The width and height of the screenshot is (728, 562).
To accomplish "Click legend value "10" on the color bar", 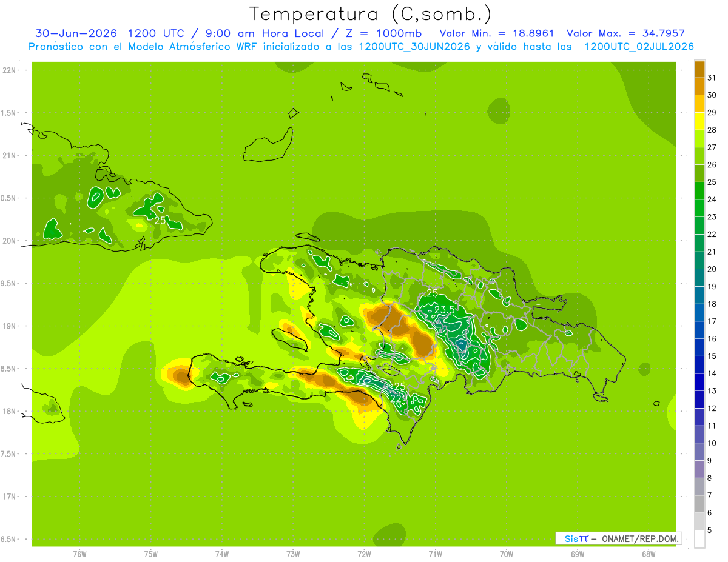I will click(712, 443).
